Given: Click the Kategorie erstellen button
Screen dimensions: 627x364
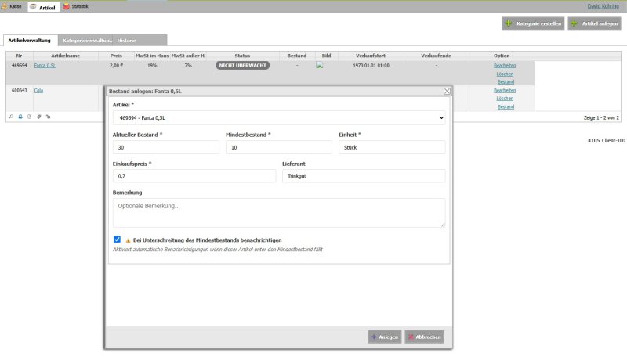Looking at the screenshot, I should pyautogui.click(x=533, y=23).
